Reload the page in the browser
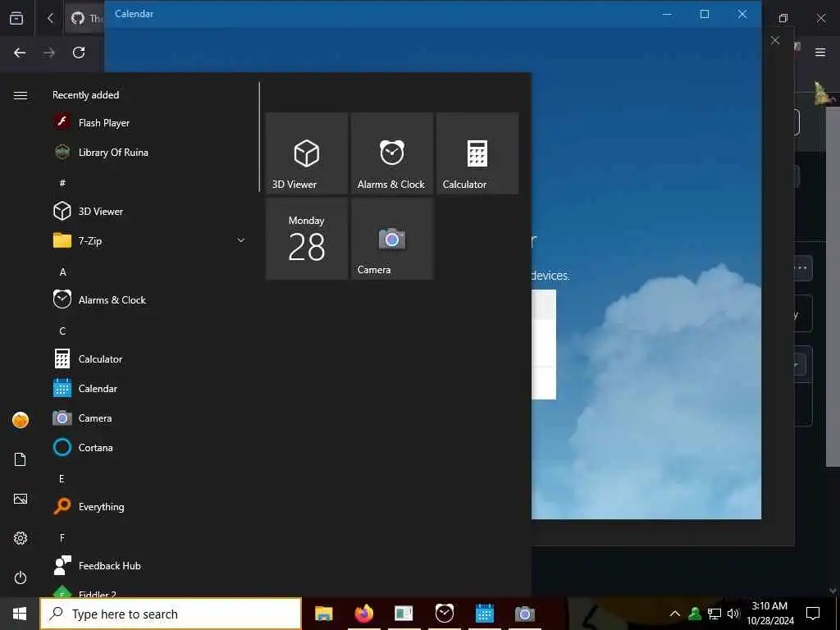This screenshot has height=630, width=840. (x=79, y=52)
